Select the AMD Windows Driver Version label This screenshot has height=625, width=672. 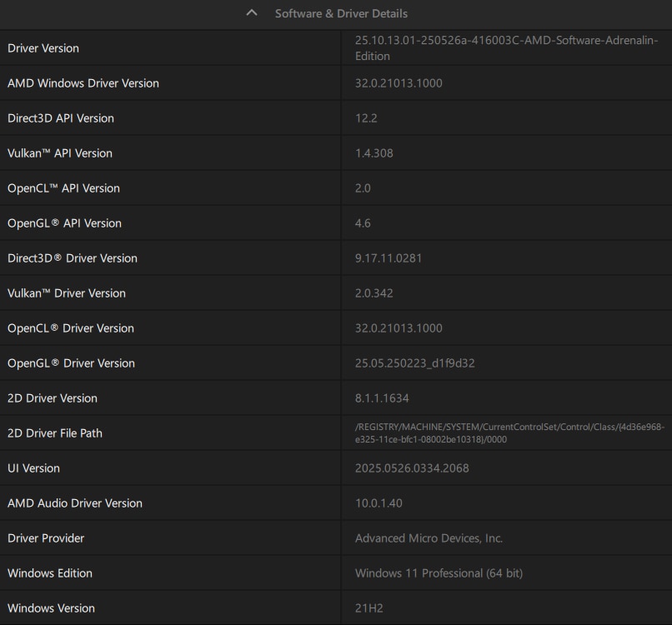(83, 83)
